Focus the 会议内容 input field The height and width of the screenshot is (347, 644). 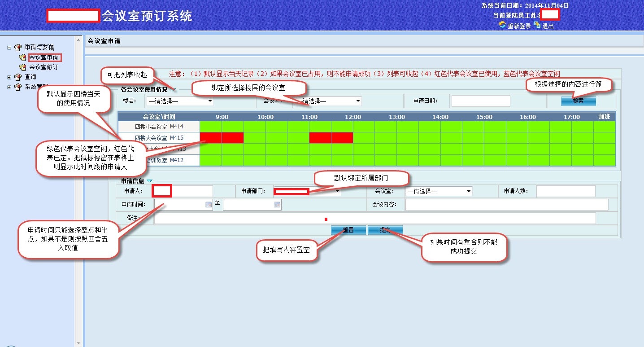507,205
